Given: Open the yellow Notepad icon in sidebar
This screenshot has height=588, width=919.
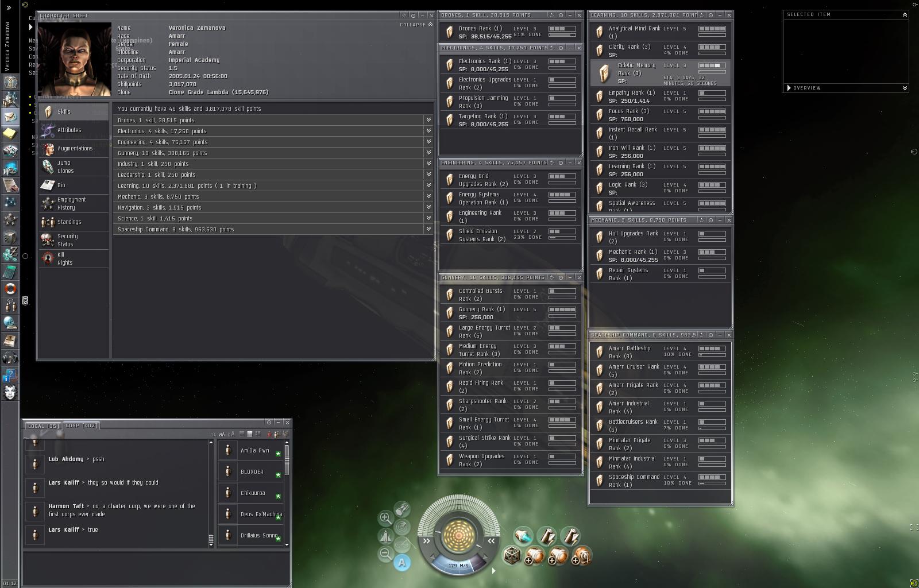Looking at the screenshot, I should 10,134.
